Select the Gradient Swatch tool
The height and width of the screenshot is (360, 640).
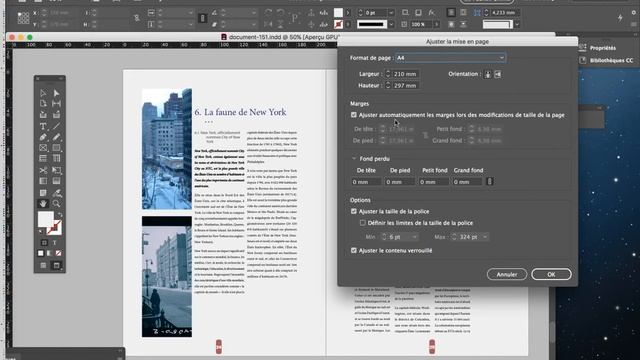43,181
